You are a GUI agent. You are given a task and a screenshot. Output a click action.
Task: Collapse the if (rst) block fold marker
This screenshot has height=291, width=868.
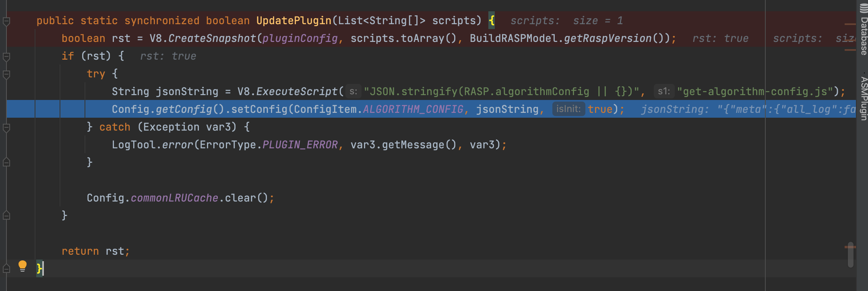(6, 56)
